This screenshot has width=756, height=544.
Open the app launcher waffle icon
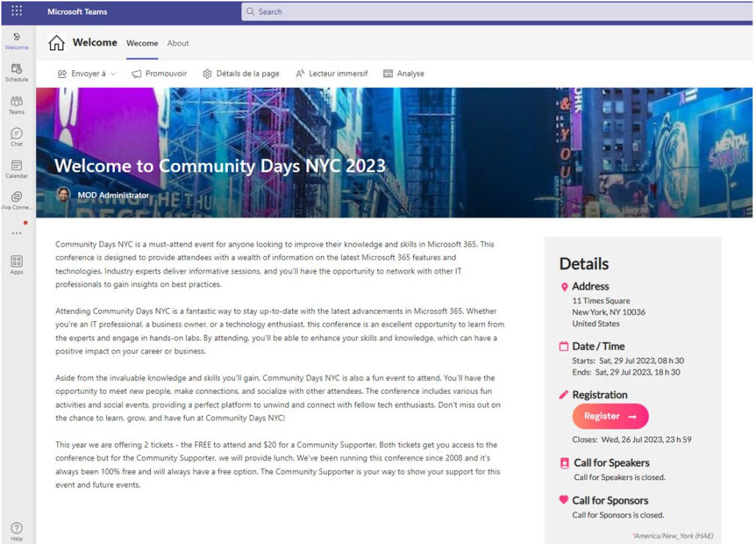point(16,10)
